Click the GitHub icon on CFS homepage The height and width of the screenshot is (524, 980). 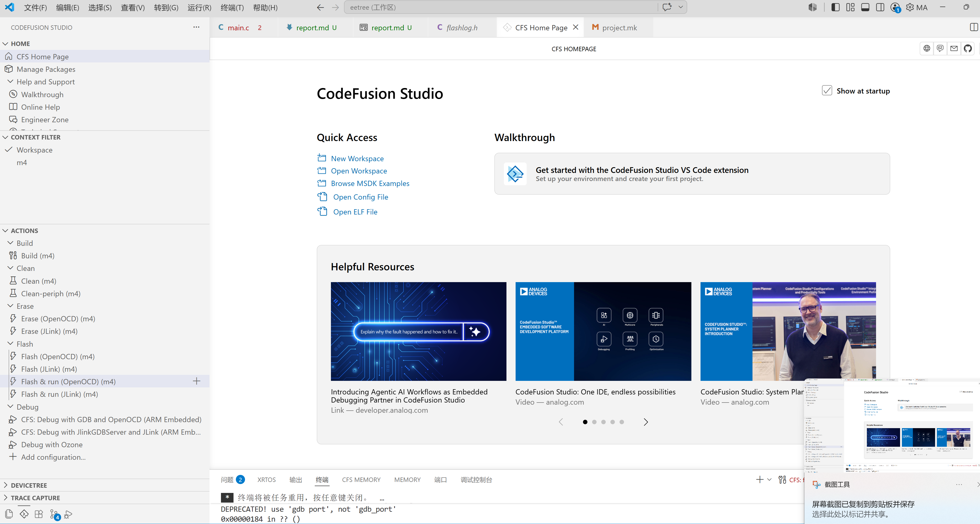[x=968, y=48]
